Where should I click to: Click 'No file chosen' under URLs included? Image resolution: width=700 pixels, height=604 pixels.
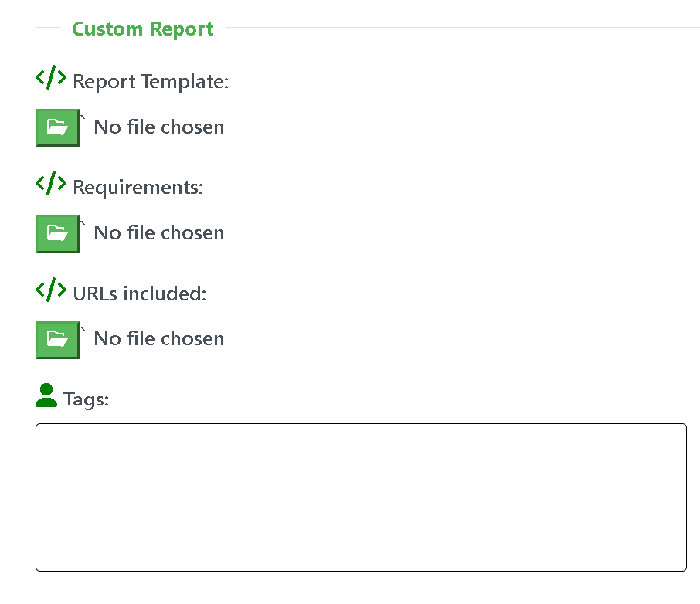[158, 339]
